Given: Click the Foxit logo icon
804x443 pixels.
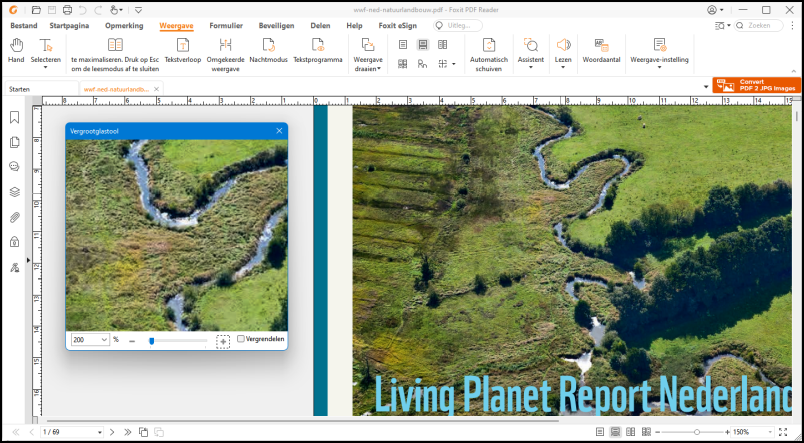Looking at the screenshot, I should (x=13, y=10).
